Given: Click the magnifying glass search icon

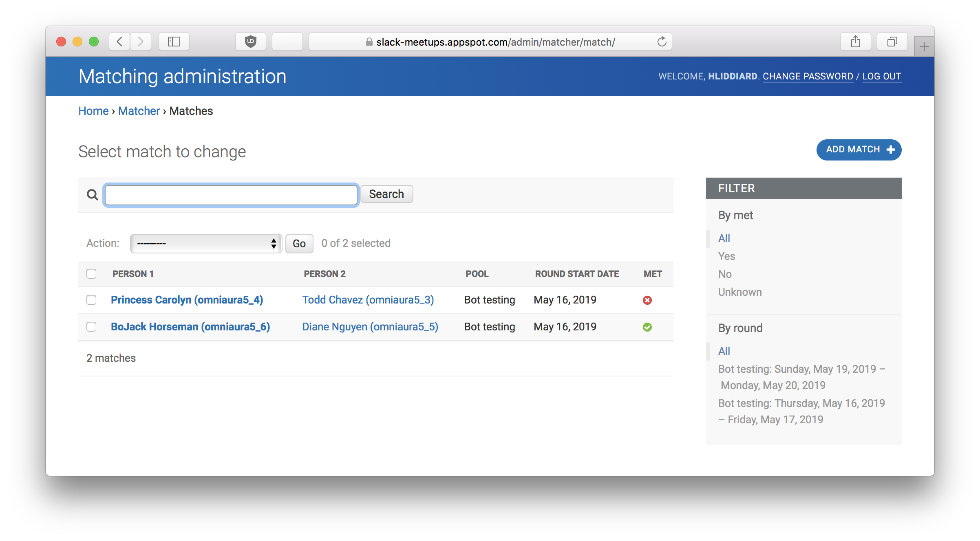Looking at the screenshot, I should pyautogui.click(x=93, y=195).
